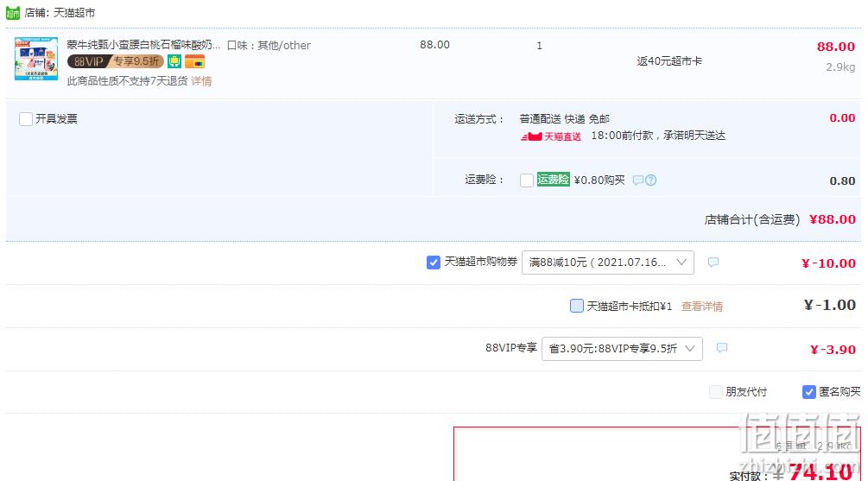Click the 返40元超市卡 promotion text
Image resolution: width=868 pixels, height=481 pixels.
click(x=669, y=61)
